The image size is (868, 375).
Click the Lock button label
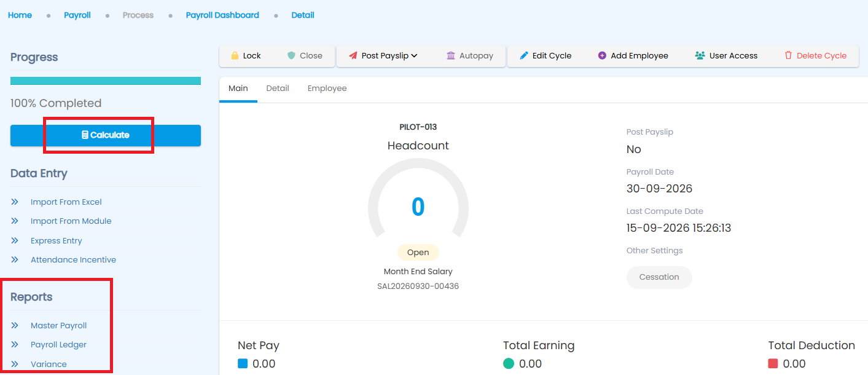tap(252, 55)
